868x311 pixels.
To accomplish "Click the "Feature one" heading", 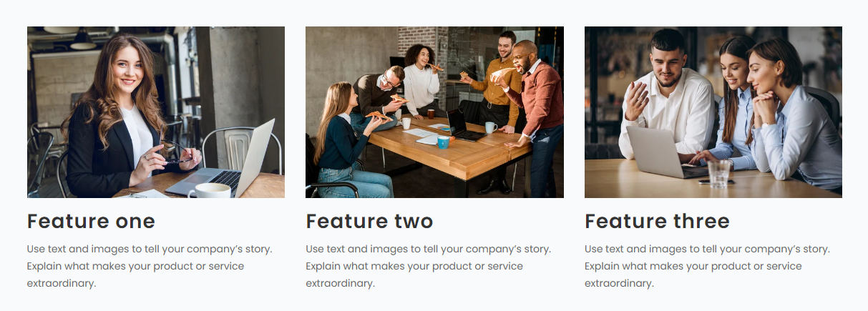I will point(91,222).
